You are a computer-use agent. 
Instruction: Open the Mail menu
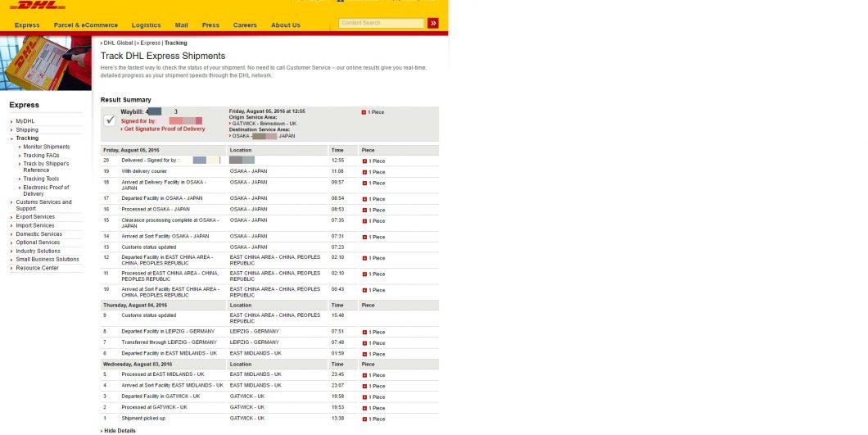pyautogui.click(x=182, y=25)
